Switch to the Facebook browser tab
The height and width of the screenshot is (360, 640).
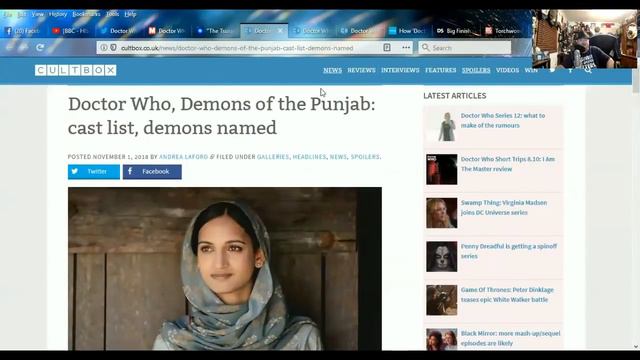23,31
